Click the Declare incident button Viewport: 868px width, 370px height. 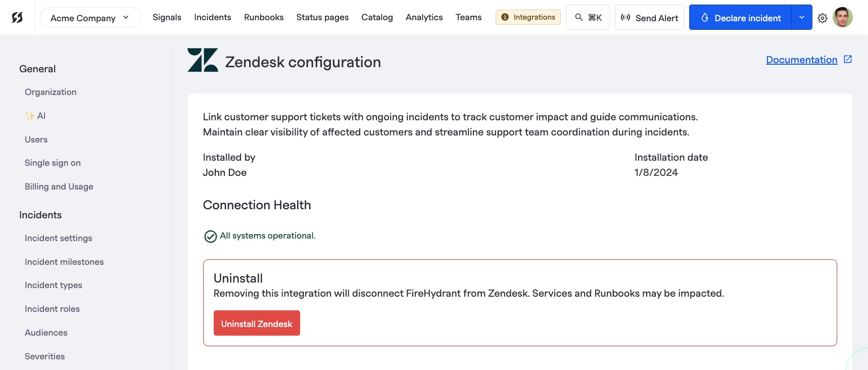pyautogui.click(x=740, y=18)
